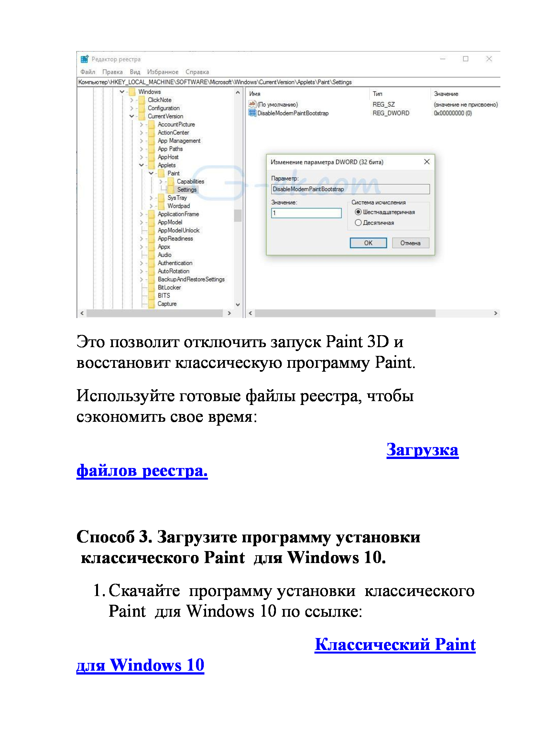Collapse the CurrentVersion tree node
Viewport: 535px width, 756px height.
click(x=132, y=116)
